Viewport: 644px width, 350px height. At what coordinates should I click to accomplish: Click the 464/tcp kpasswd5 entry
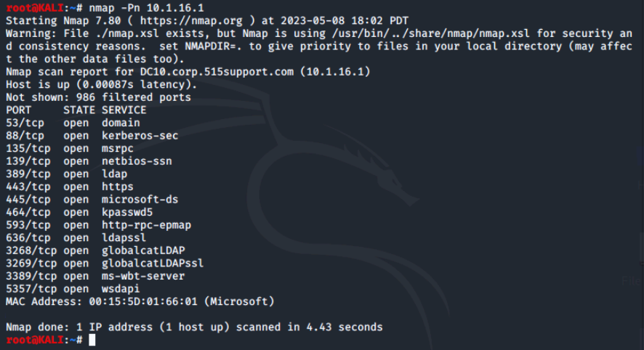tap(79, 212)
